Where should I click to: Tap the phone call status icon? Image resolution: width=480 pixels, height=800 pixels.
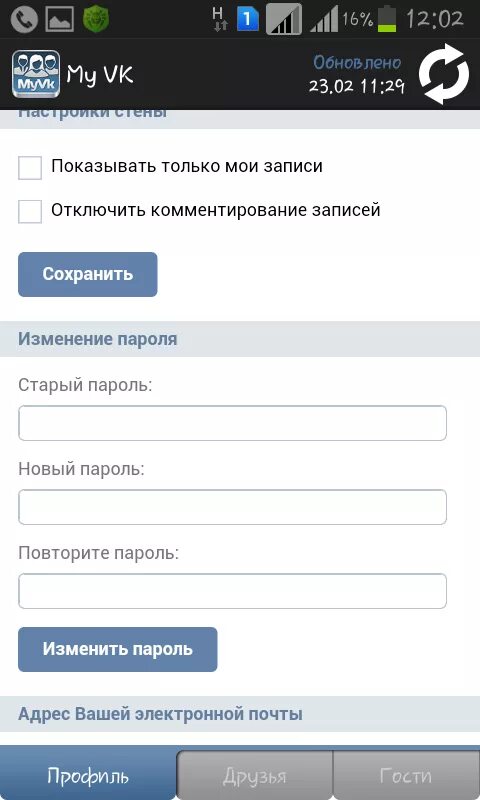[x=24, y=19]
